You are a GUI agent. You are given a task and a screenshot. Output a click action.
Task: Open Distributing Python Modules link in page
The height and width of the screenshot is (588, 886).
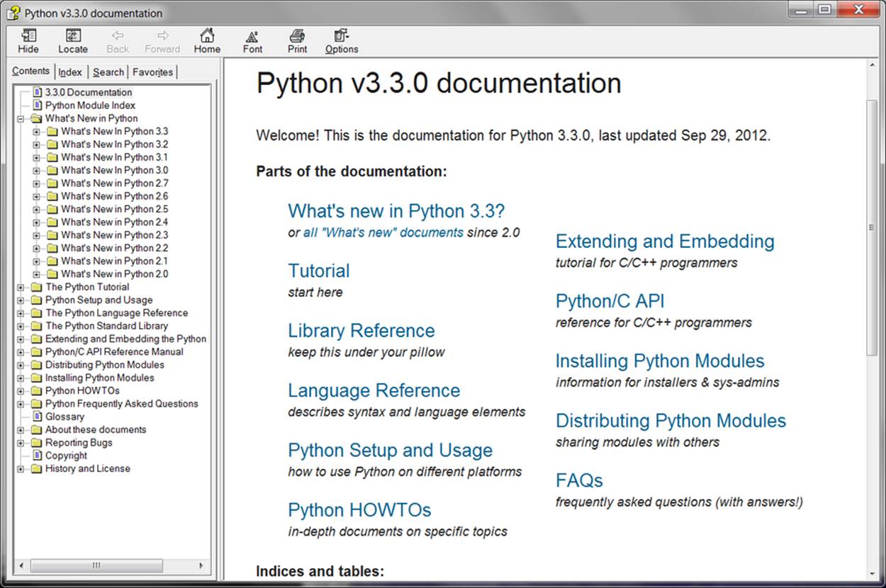(671, 421)
